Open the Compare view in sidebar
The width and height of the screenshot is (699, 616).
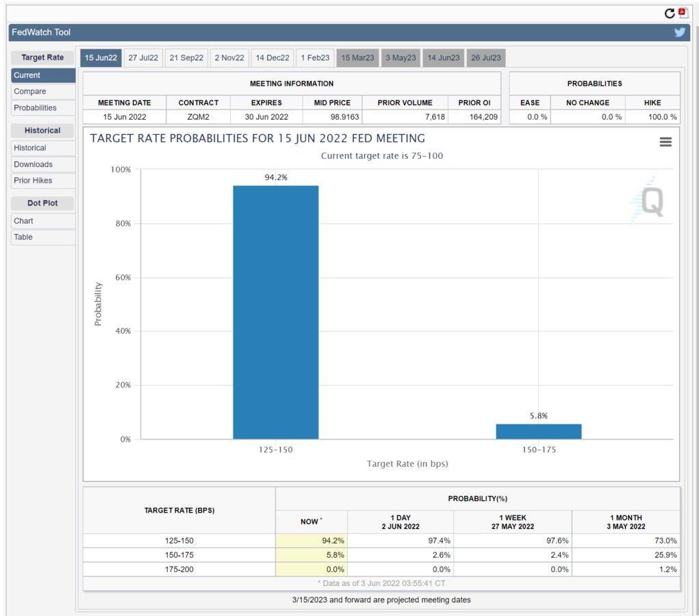30,91
